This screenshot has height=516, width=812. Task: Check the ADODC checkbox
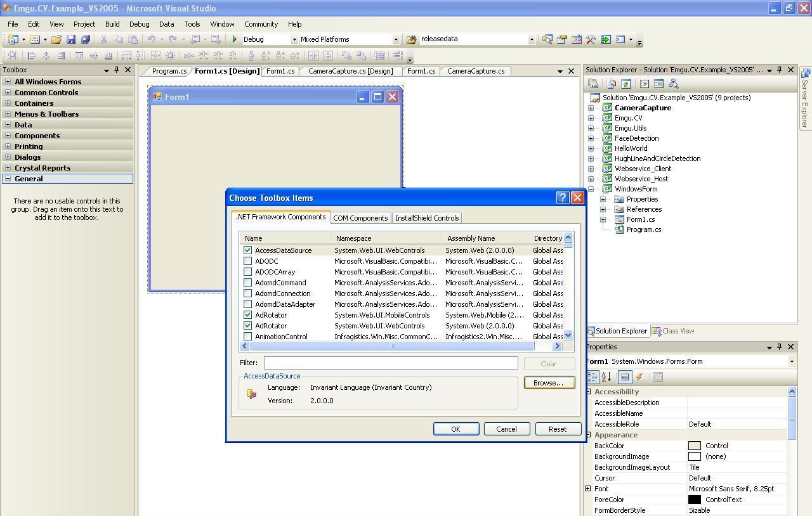[247, 261]
